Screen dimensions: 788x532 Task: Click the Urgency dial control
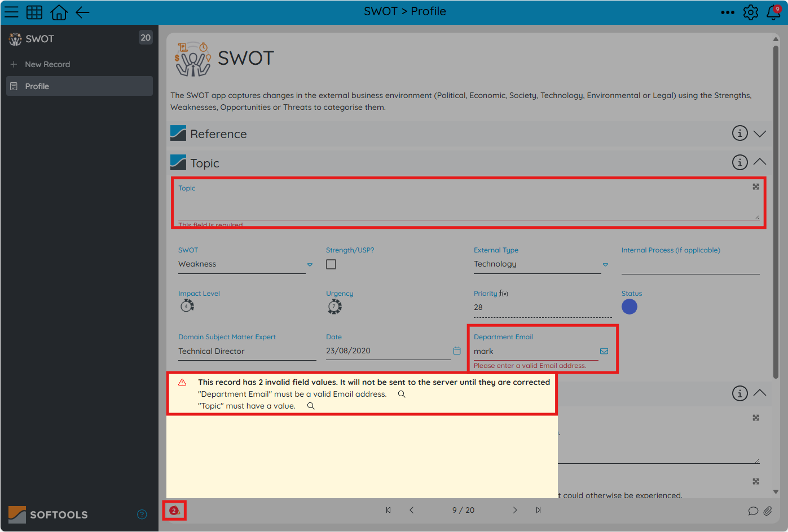click(x=335, y=307)
